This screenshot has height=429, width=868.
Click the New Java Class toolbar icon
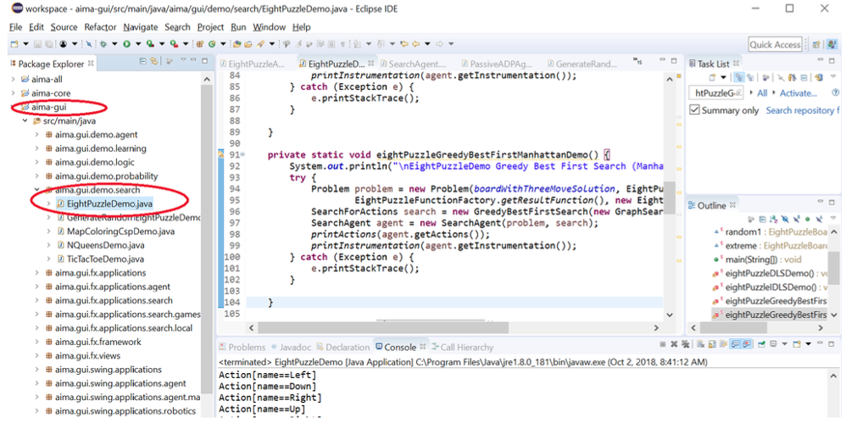(211, 44)
